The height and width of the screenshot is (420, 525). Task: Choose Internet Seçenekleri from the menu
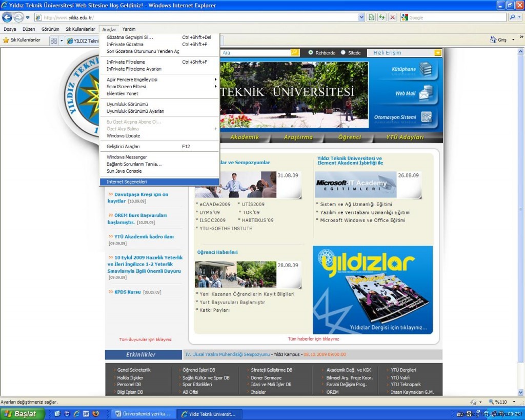pyautogui.click(x=127, y=182)
